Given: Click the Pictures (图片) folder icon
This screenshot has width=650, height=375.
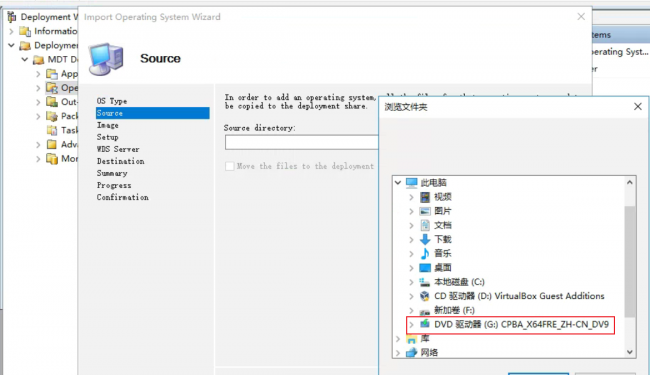Looking at the screenshot, I should pos(425,211).
